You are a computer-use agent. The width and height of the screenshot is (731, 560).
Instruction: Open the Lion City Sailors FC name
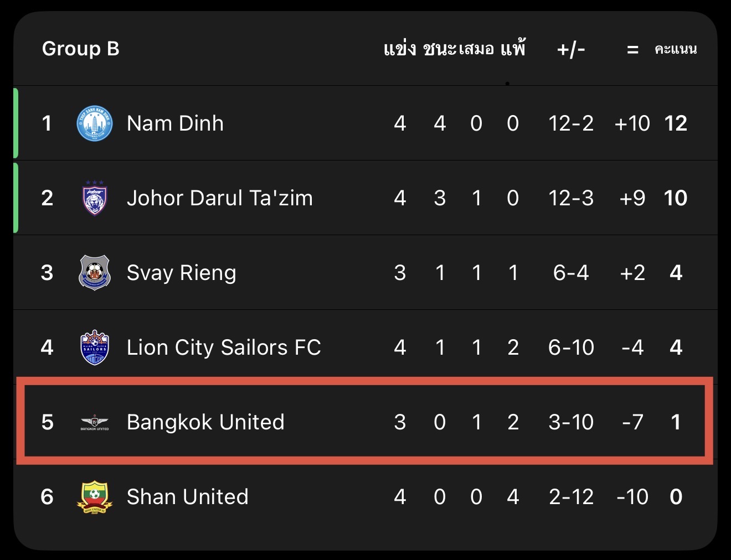pos(224,348)
